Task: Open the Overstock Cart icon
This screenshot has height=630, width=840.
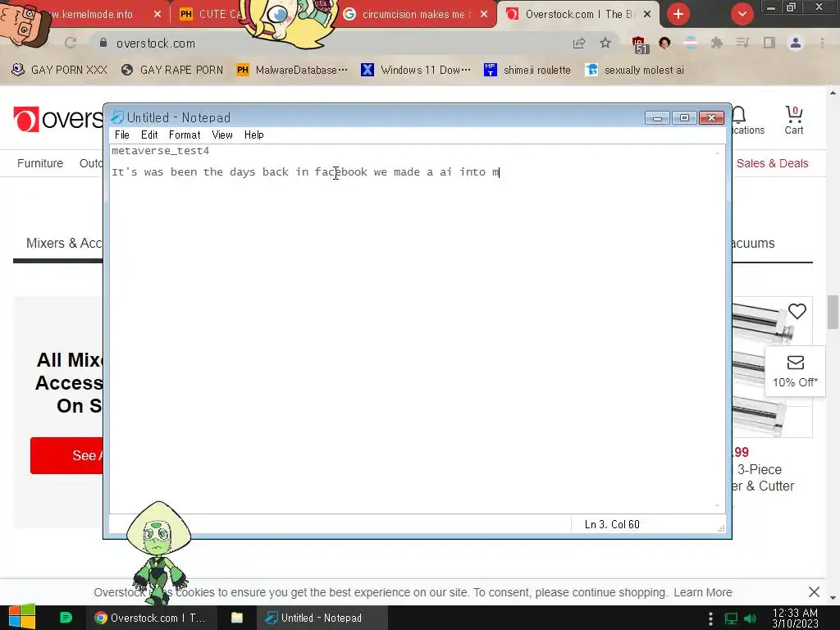Action: pos(794,120)
